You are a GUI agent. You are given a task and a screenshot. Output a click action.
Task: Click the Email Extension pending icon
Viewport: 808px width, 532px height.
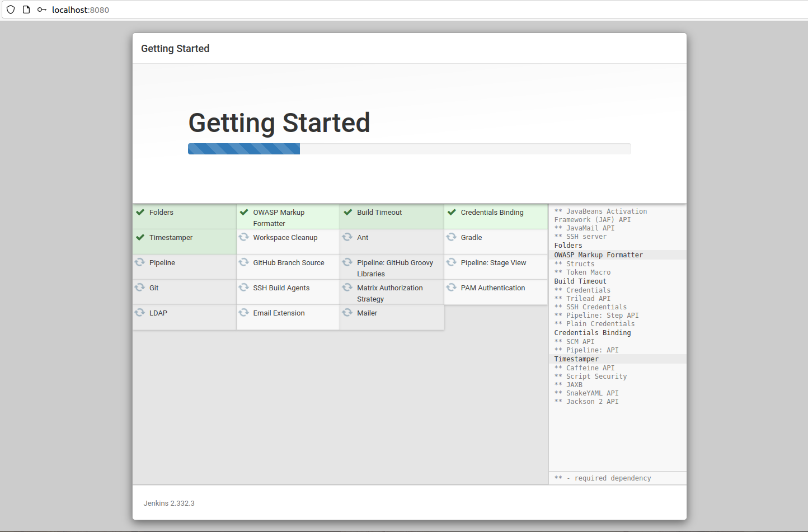244,313
